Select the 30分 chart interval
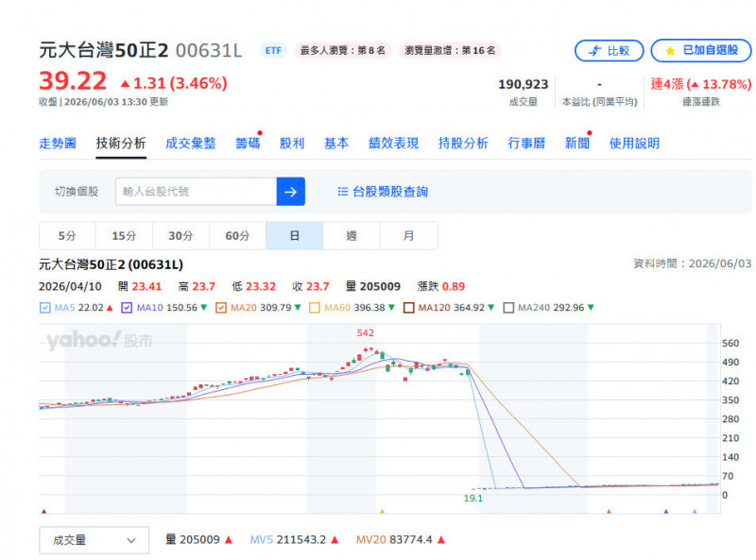The image size is (756, 560). tap(180, 236)
